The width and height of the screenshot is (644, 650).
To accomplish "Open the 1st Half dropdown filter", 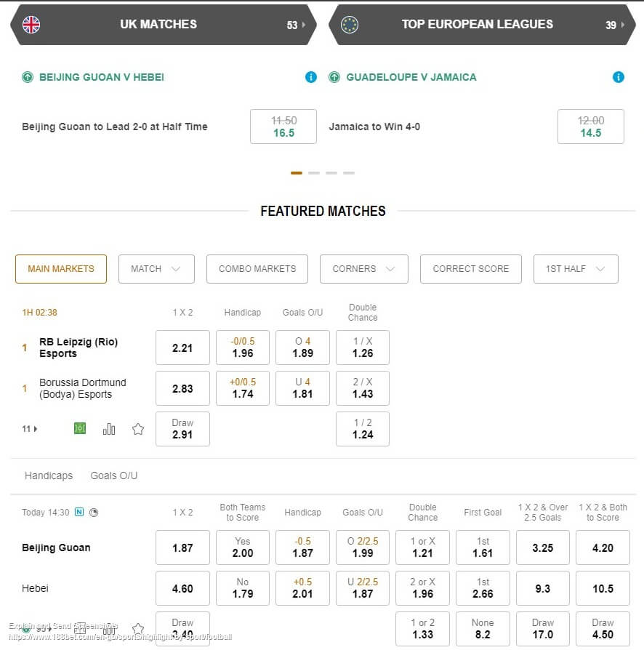I will (x=576, y=269).
